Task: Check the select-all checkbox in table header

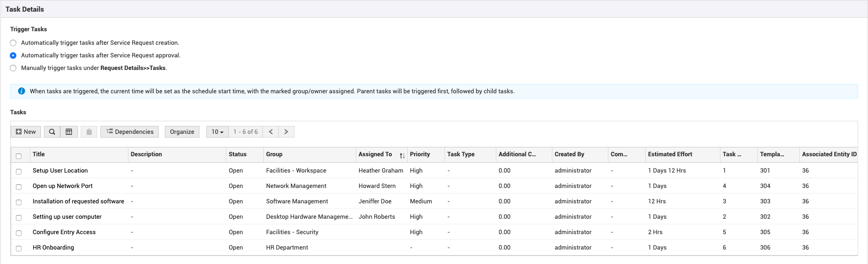Action: click(19, 156)
